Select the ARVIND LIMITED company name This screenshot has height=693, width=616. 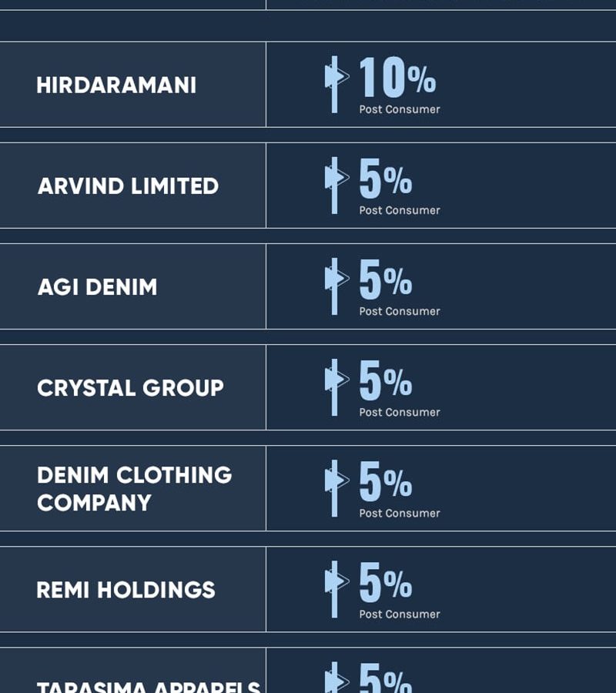(128, 186)
